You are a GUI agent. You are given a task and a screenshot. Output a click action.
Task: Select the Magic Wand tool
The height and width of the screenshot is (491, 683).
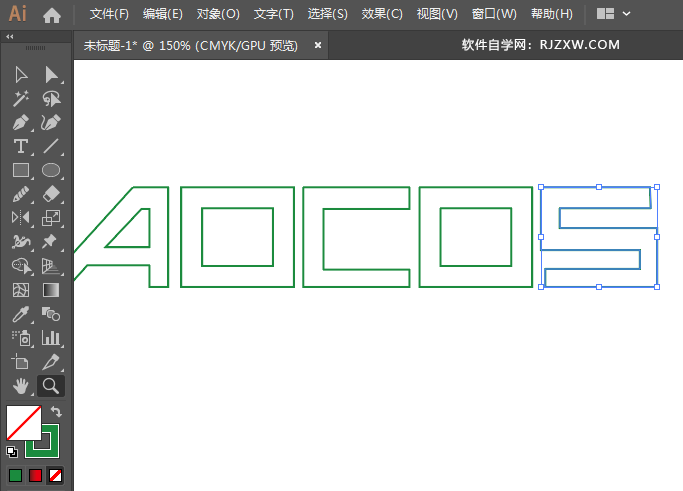21,99
